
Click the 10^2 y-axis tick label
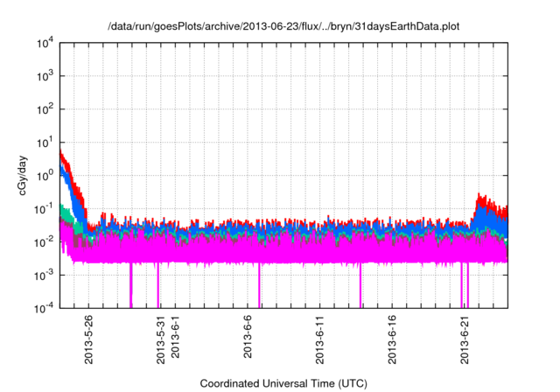[45, 109]
